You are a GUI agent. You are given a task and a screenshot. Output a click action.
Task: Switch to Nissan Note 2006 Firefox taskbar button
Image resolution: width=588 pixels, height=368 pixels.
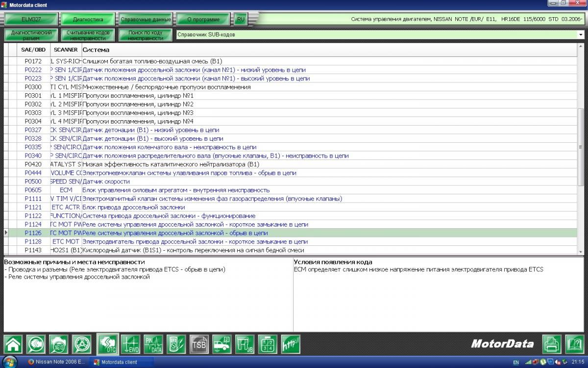[x=57, y=362]
